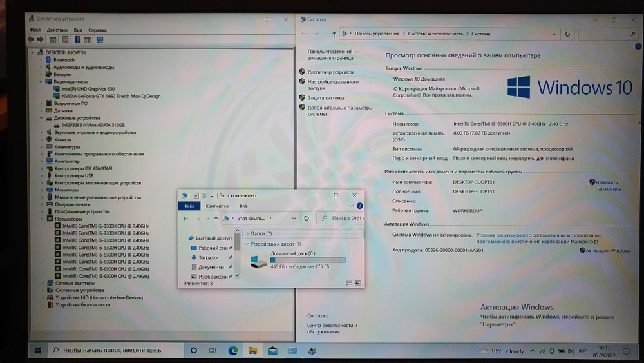This screenshot has width=644, height=363.
Task: Select Загрузки in Explorer sidebar
Action: pyautogui.click(x=208, y=257)
